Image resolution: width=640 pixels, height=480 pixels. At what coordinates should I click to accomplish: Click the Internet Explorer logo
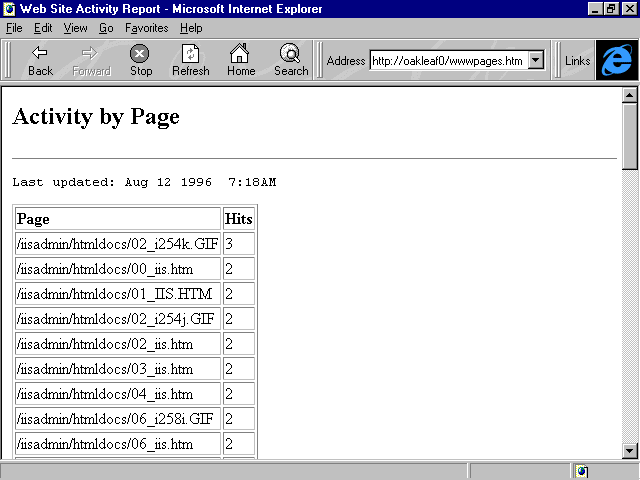(616, 60)
